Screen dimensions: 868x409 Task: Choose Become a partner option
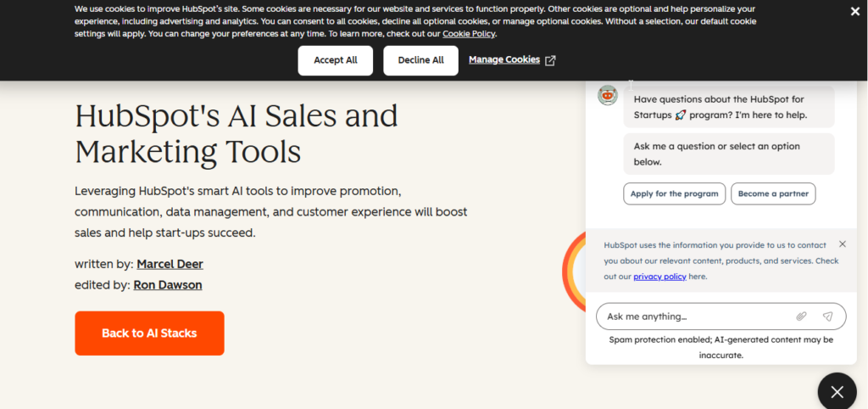coord(773,194)
